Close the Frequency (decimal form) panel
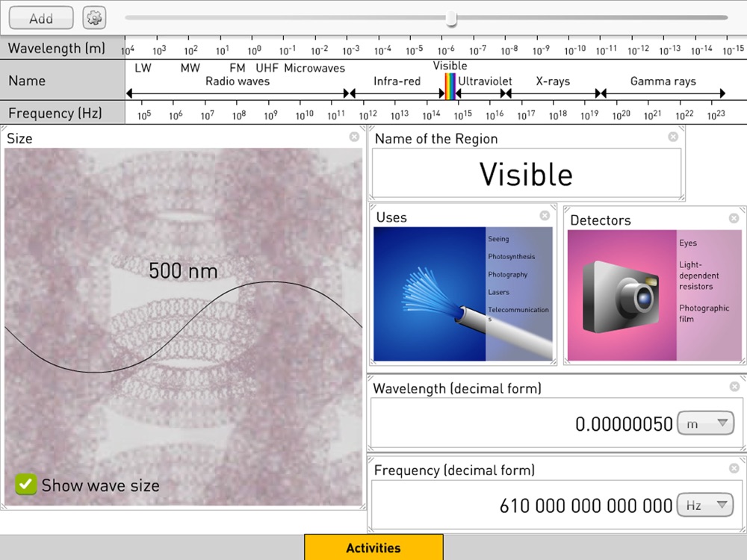Screen dimensions: 747x560 tap(734, 469)
